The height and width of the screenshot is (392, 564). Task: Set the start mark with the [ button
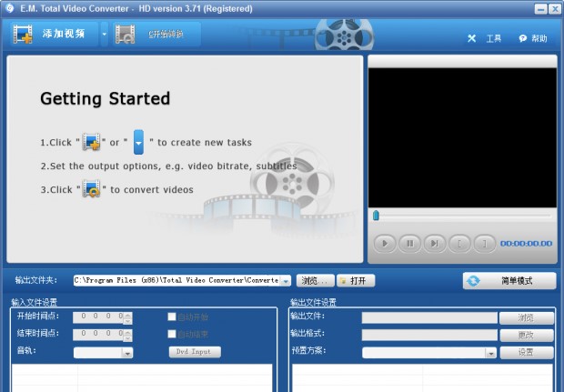(x=460, y=243)
